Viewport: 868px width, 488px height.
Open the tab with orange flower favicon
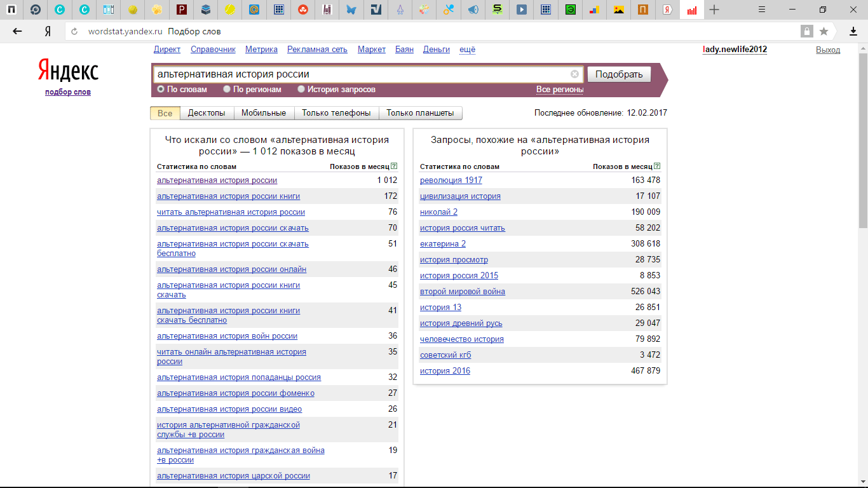coord(157,10)
